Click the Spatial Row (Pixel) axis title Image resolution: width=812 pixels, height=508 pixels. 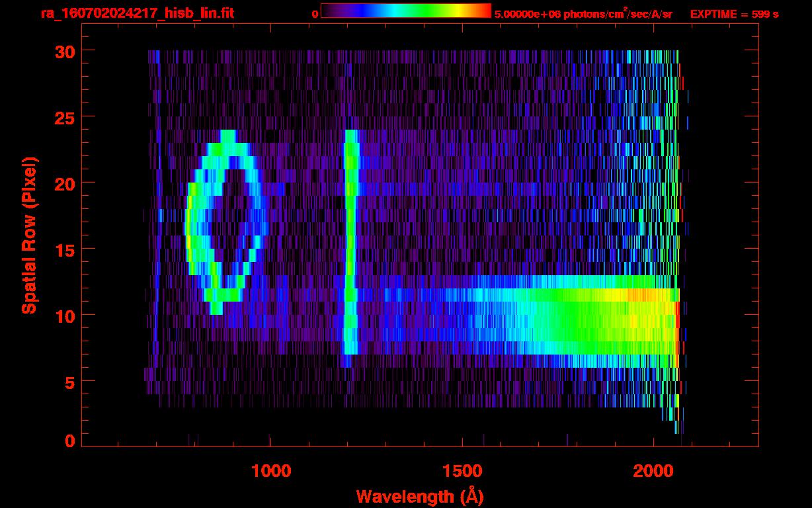pos(29,235)
